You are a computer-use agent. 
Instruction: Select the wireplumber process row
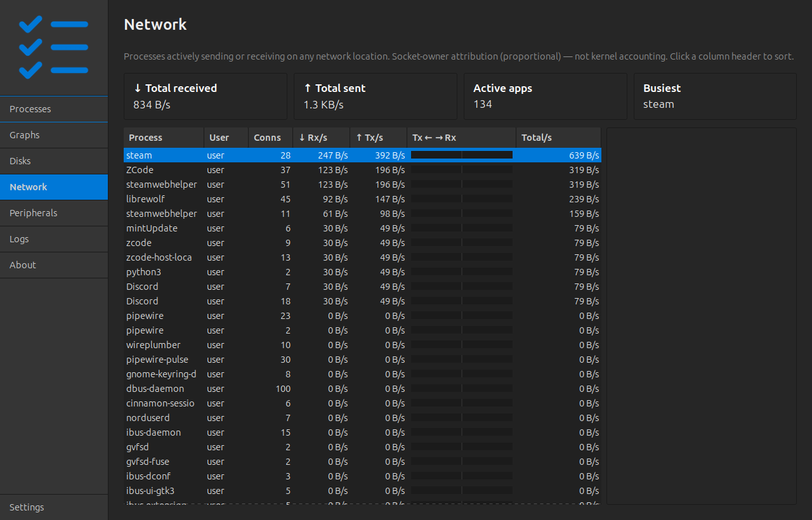362,345
